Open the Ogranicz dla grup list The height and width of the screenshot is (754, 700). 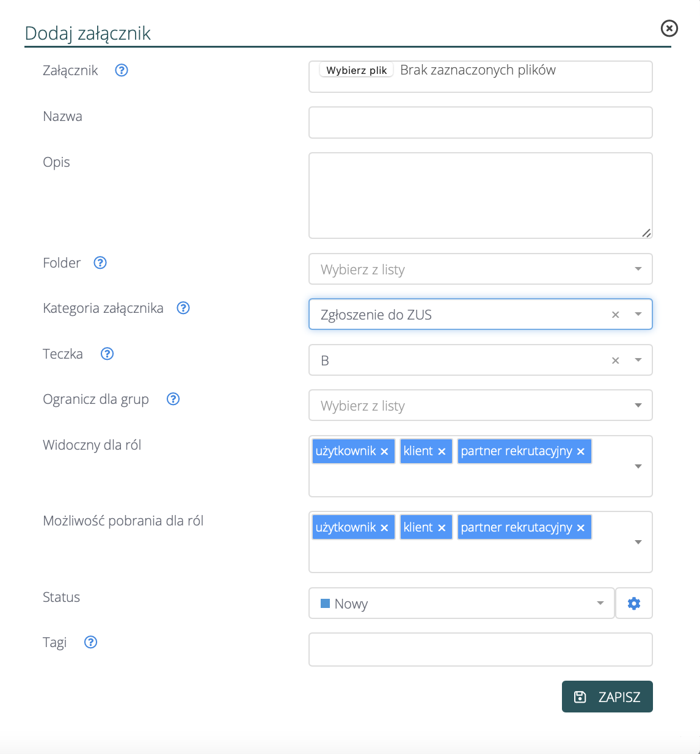click(638, 405)
